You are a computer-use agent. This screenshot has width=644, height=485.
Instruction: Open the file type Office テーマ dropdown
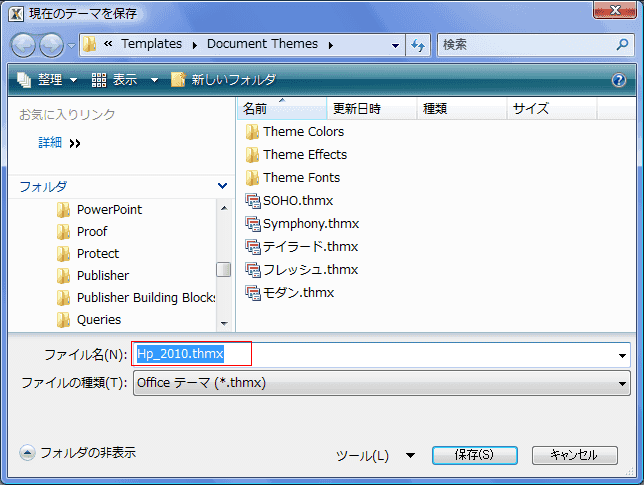(x=382, y=383)
